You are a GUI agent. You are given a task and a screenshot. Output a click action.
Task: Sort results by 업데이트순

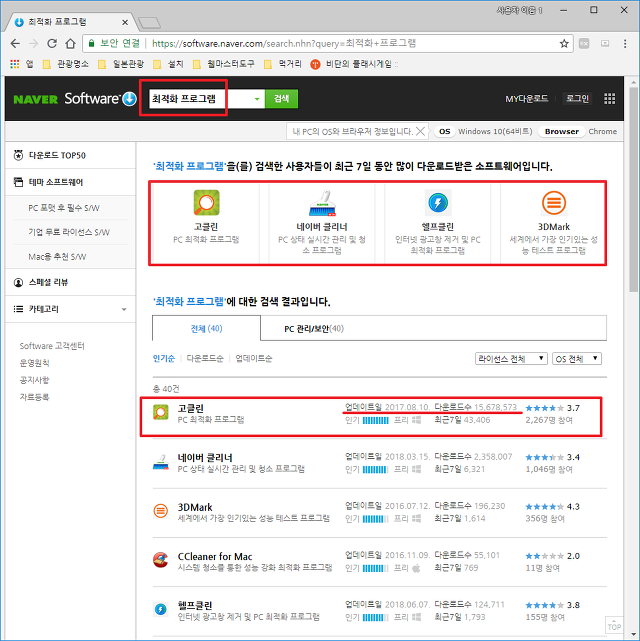click(x=253, y=359)
